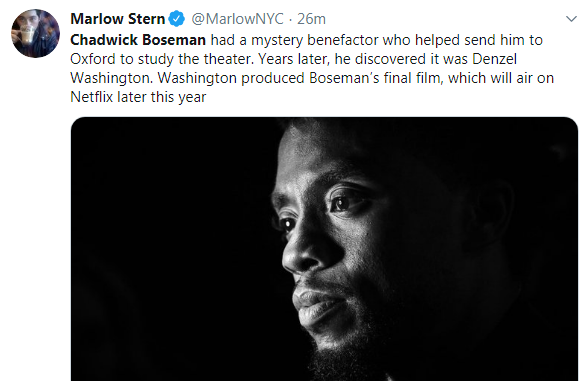Click blank white space below the avatar

[x=35, y=223]
